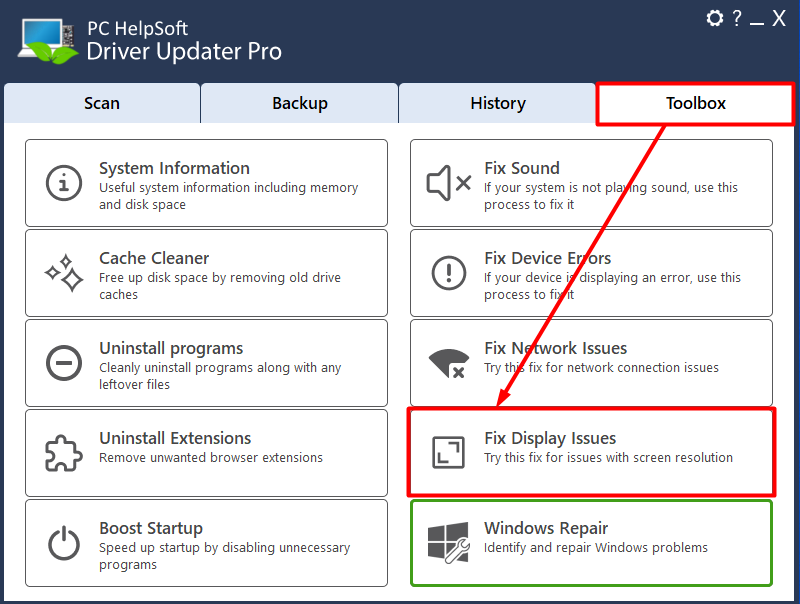This screenshot has height=604, width=800.
Task: Click the Uninstall Extensions puzzle piece icon
Action: pyautogui.click(x=64, y=452)
